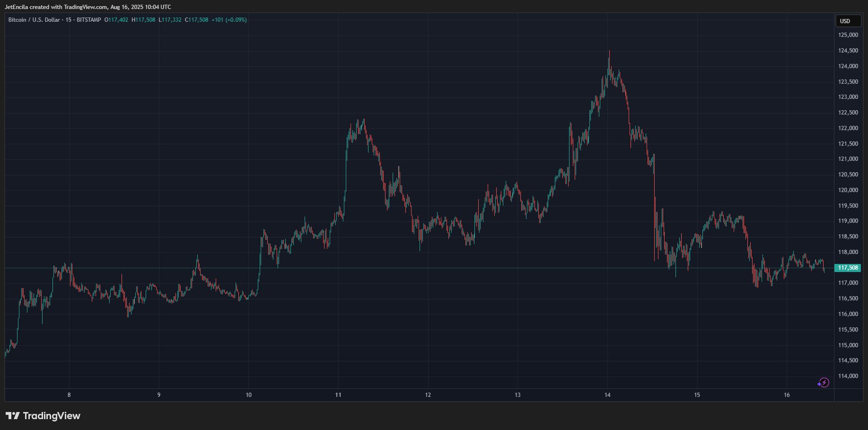Click the 123,000 price axis label
Image resolution: width=868 pixels, height=430 pixels.
[848, 97]
